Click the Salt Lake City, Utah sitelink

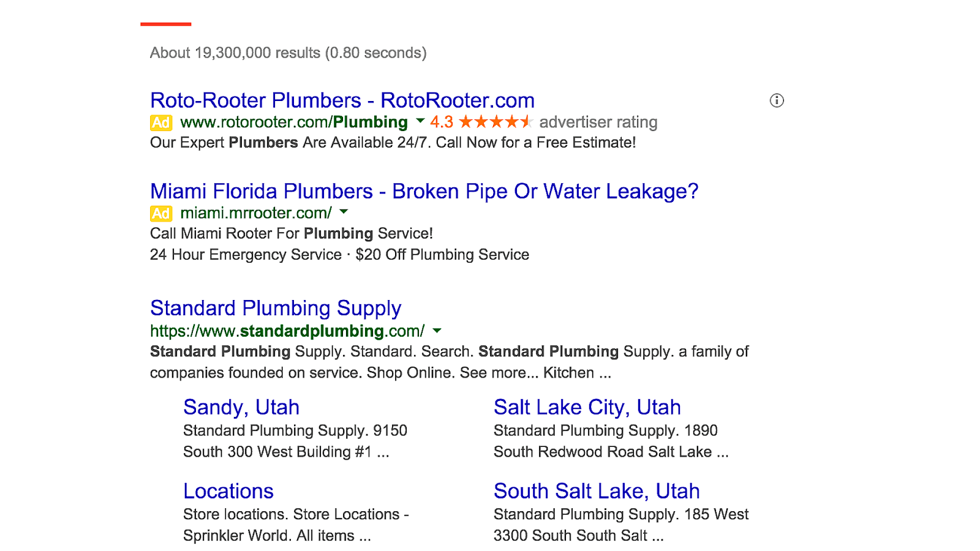pos(587,407)
